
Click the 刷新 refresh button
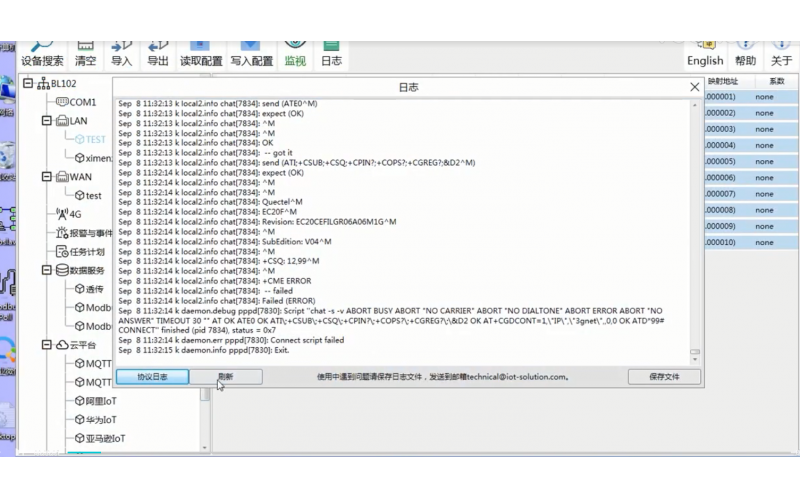226,377
